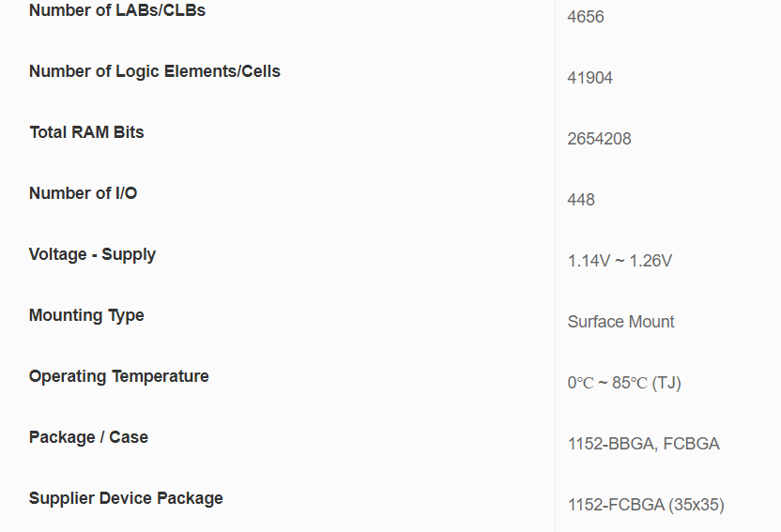Select the Surface Mount value

click(620, 322)
